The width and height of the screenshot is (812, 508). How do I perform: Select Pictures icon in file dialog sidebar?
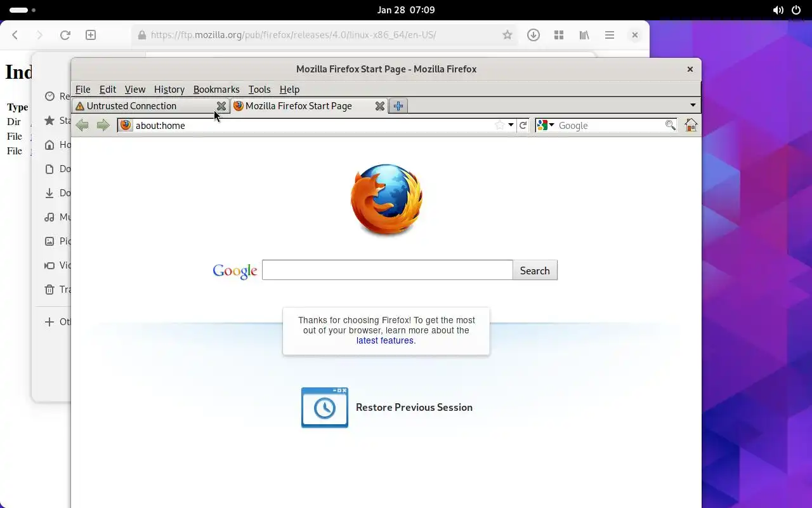pos(49,241)
